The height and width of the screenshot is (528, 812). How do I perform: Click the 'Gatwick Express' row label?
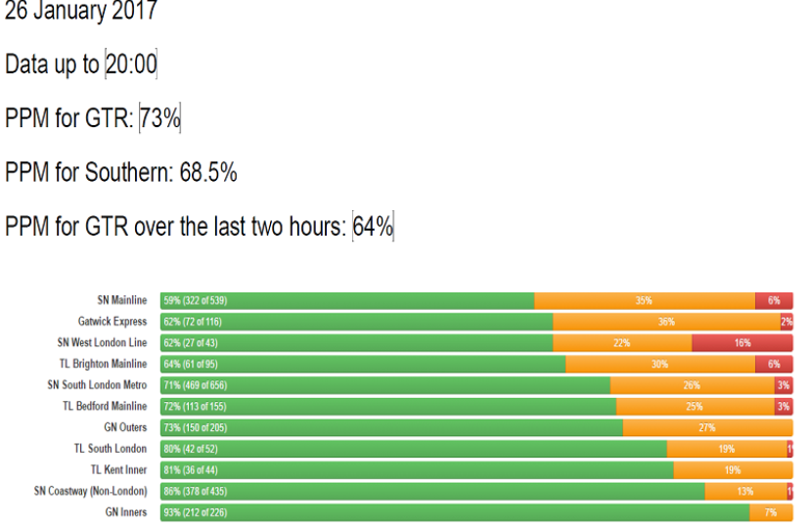click(113, 322)
